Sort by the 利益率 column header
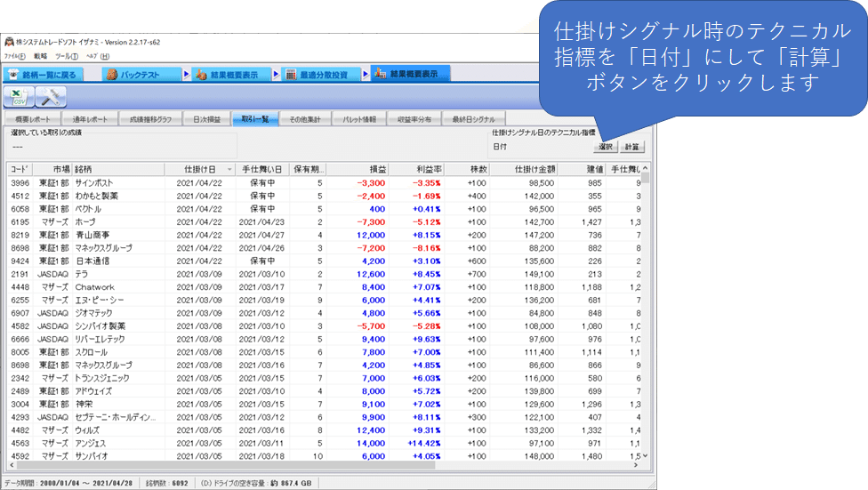868x490 pixels. tap(416, 169)
